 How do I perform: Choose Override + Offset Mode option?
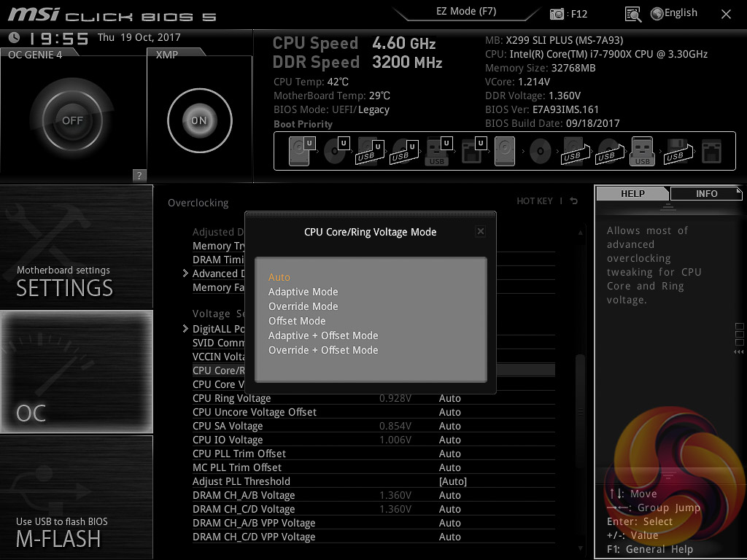tap(323, 350)
